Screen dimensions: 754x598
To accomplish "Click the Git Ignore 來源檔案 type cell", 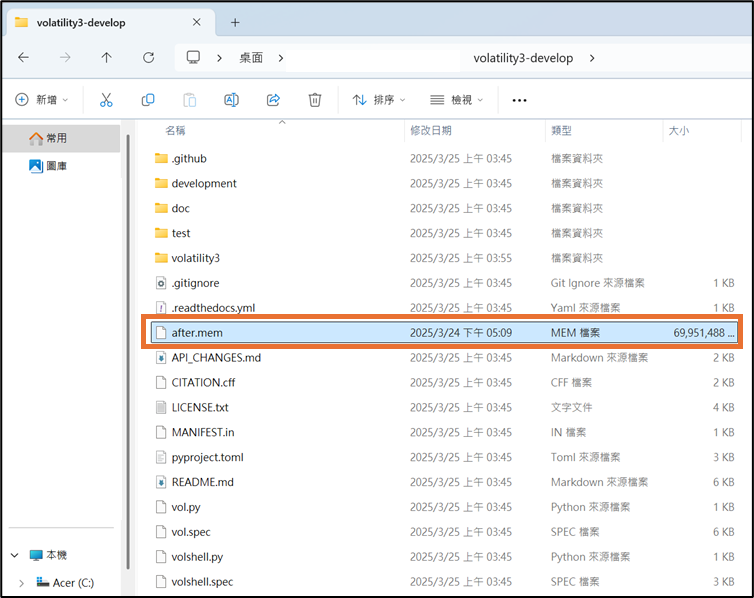I will [x=597, y=283].
